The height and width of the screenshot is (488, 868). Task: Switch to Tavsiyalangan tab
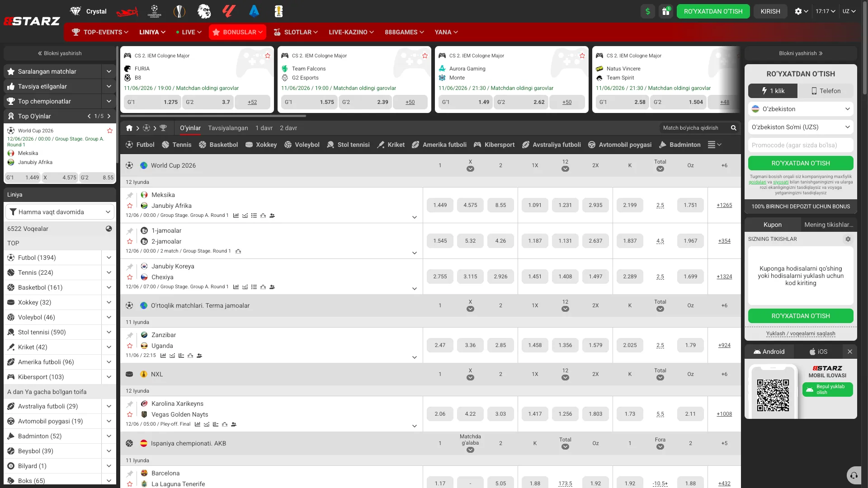[x=228, y=128]
